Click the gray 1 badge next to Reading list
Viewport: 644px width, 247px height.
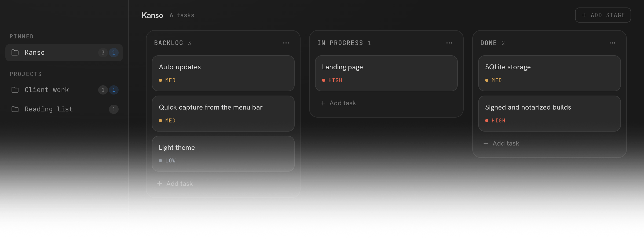pyautogui.click(x=114, y=109)
